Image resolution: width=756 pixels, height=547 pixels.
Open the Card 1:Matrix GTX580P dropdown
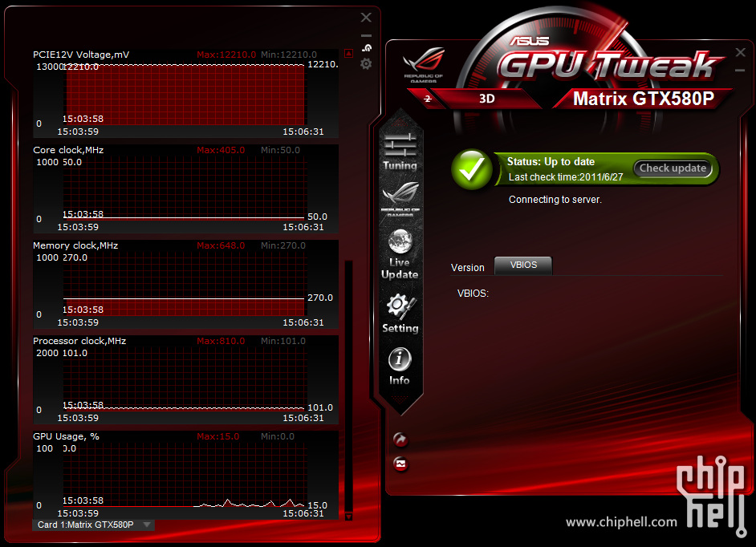tap(94, 525)
